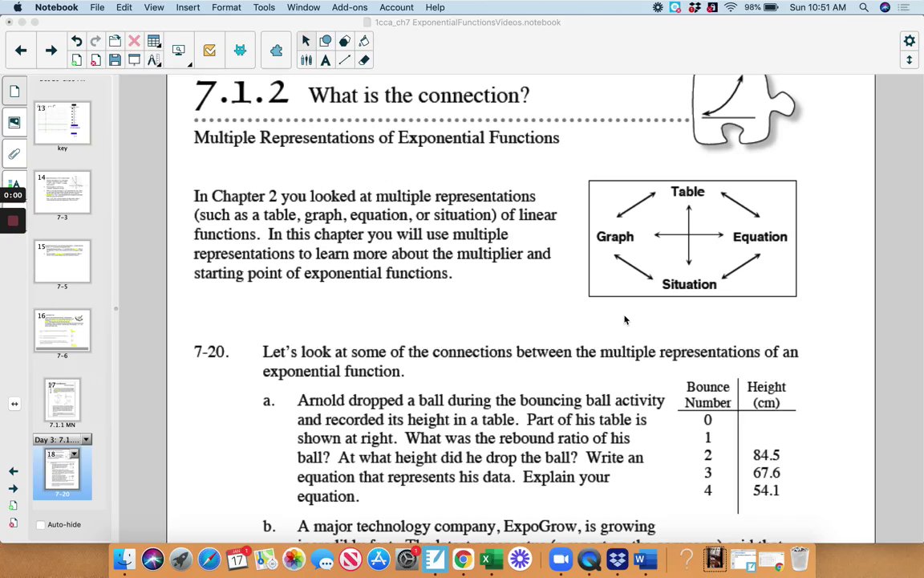Open the Tools menu
This screenshot has height=578, width=924.
(264, 7)
